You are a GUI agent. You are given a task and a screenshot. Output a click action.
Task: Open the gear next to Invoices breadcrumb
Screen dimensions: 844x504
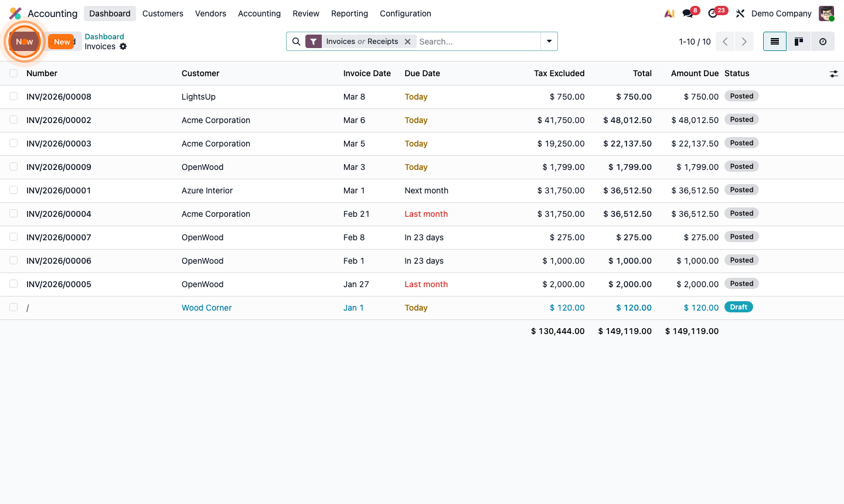click(x=123, y=46)
